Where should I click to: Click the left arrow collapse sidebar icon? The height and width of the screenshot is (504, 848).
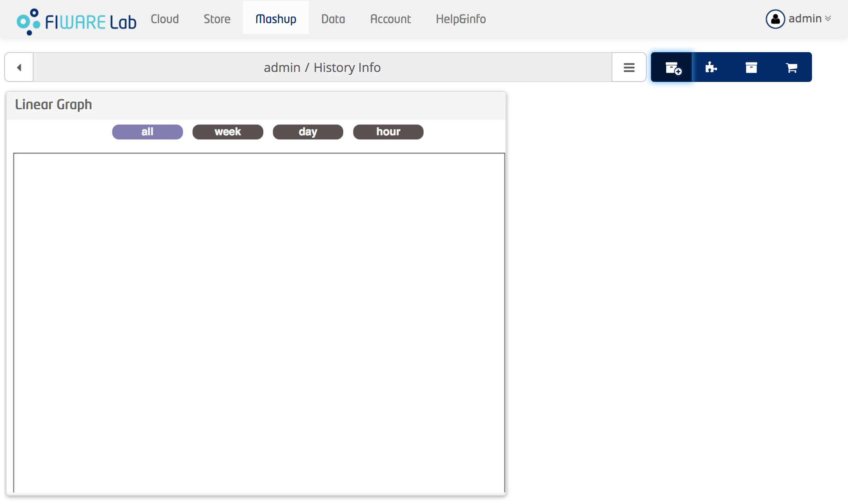point(19,67)
